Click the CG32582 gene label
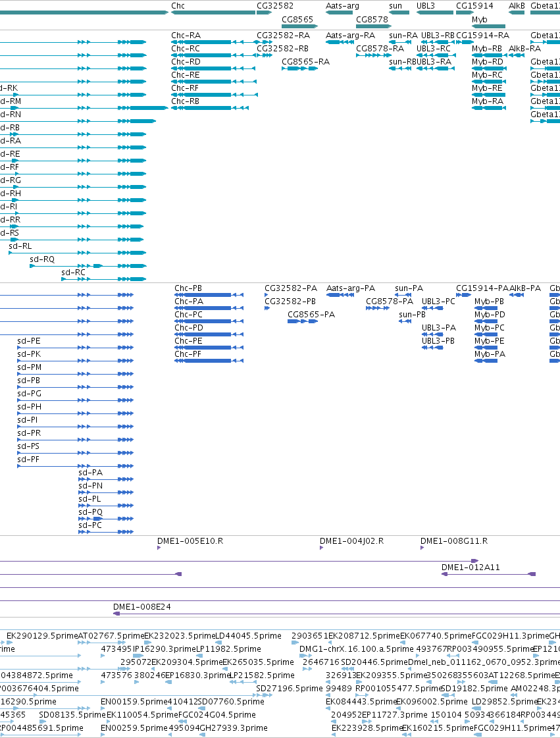The image size is (560, 738). (x=275, y=6)
